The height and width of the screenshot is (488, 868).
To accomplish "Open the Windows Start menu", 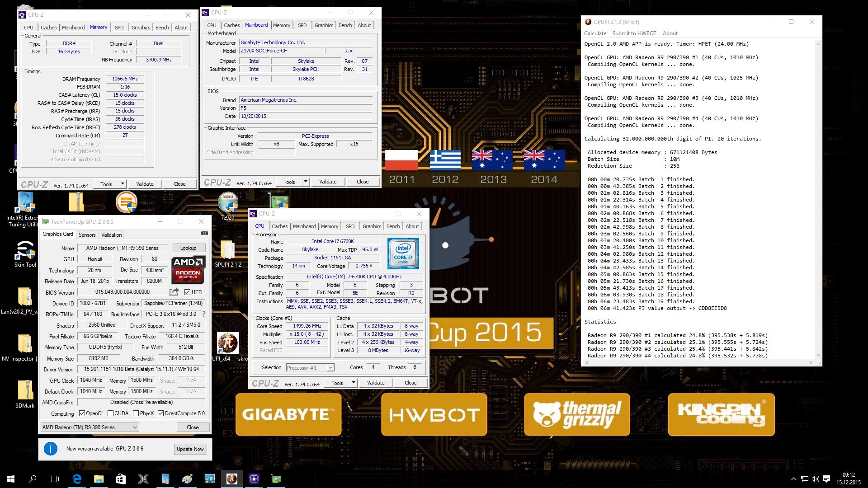I will pos(11,479).
